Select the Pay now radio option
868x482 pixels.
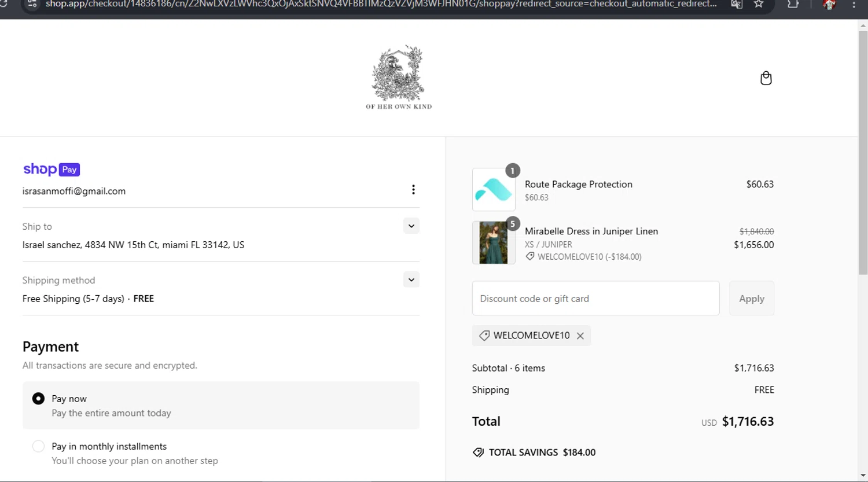pyautogui.click(x=38, y=399)
